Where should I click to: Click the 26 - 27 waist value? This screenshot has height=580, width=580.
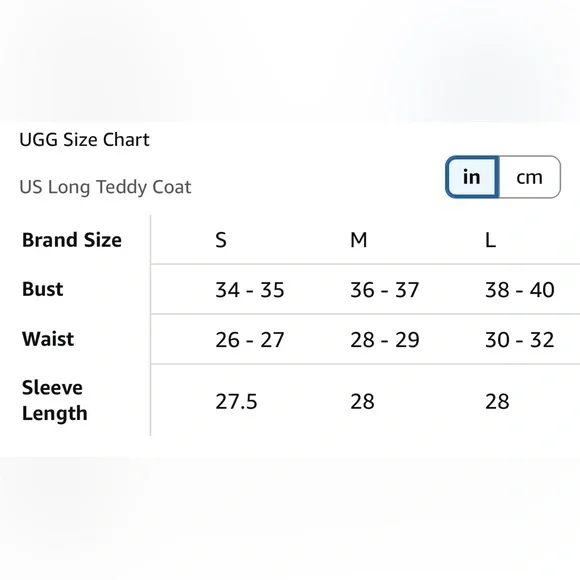250,340
